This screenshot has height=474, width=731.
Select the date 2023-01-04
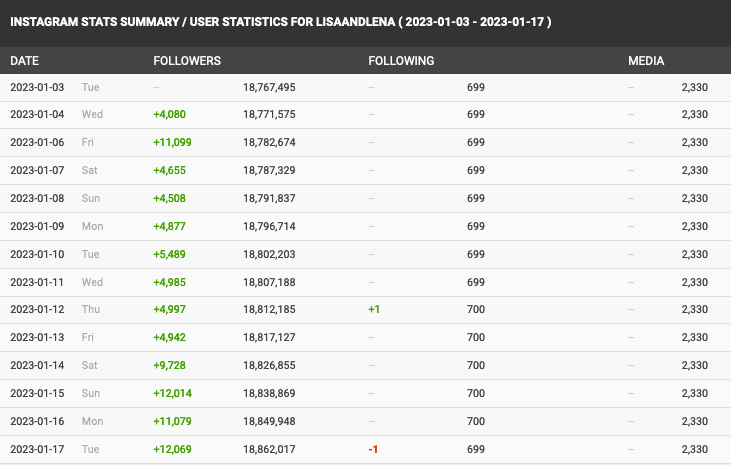pos(37,114)
